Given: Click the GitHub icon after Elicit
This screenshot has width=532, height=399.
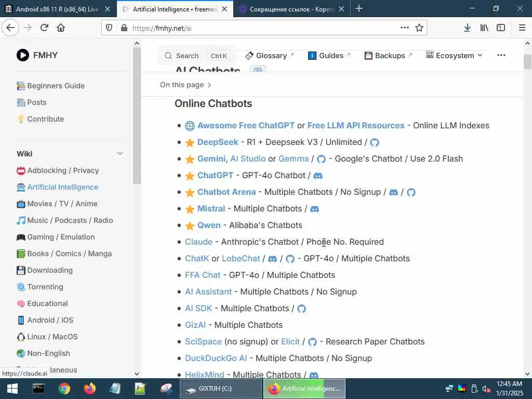Looking at the screenshot, I should click(x=312, y=342).
